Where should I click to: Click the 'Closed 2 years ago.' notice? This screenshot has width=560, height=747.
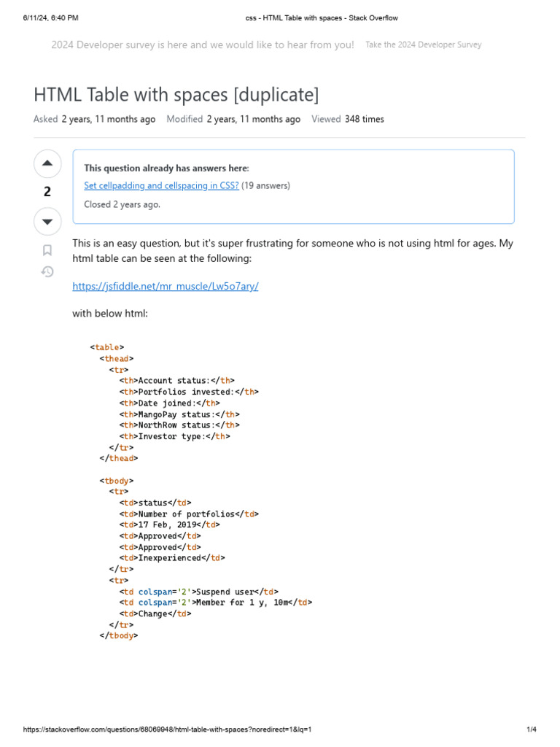coord(122,204)
